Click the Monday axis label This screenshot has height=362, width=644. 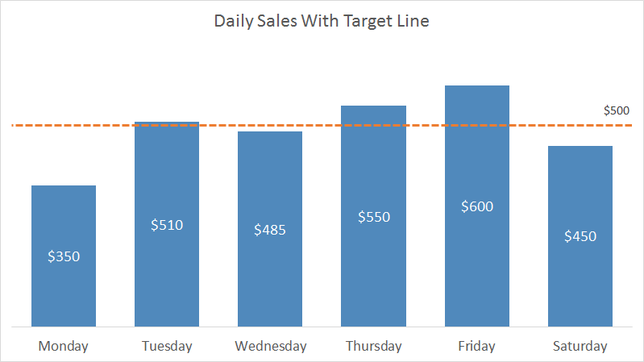click(64, 347)
